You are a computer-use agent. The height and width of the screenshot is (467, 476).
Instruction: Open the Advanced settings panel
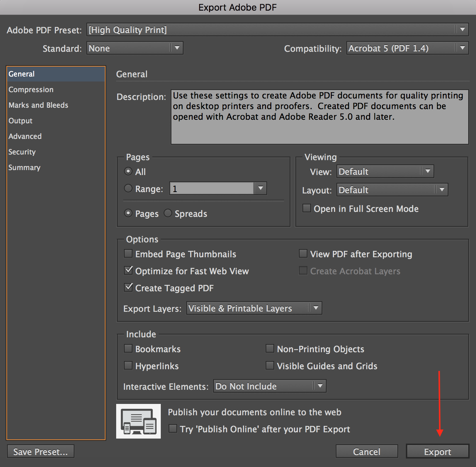(56, 136)
